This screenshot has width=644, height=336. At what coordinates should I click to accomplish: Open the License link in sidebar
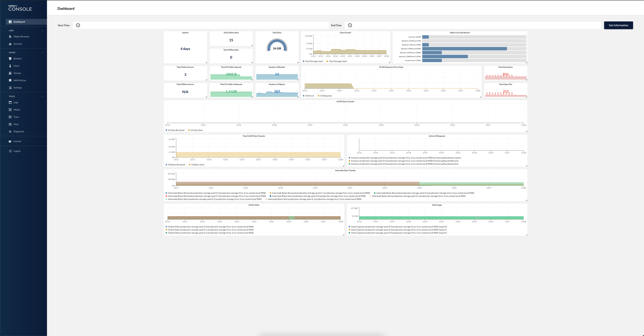tap(17, 141)
